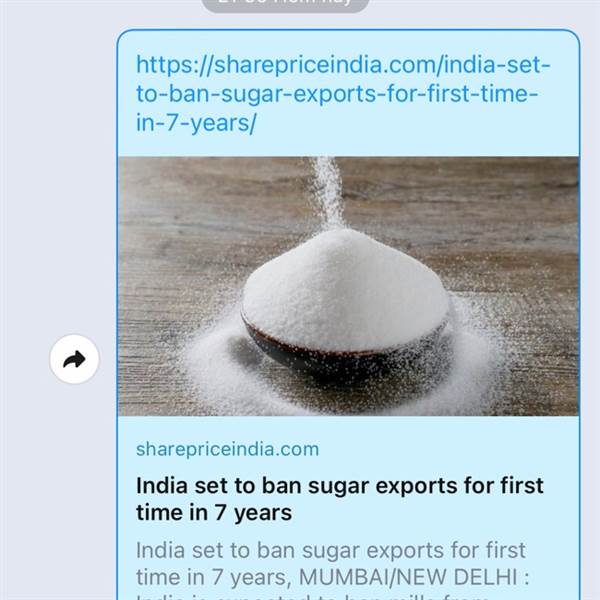Open the sharepriceindia.com URL link
The image size is (600, 600).
(343, 94)
